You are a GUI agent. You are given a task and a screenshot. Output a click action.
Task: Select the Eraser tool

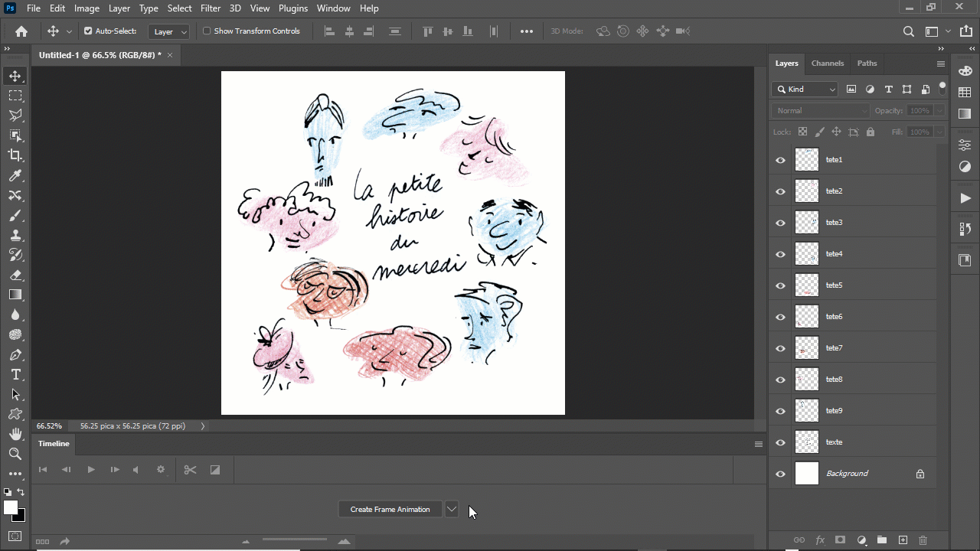15,275
